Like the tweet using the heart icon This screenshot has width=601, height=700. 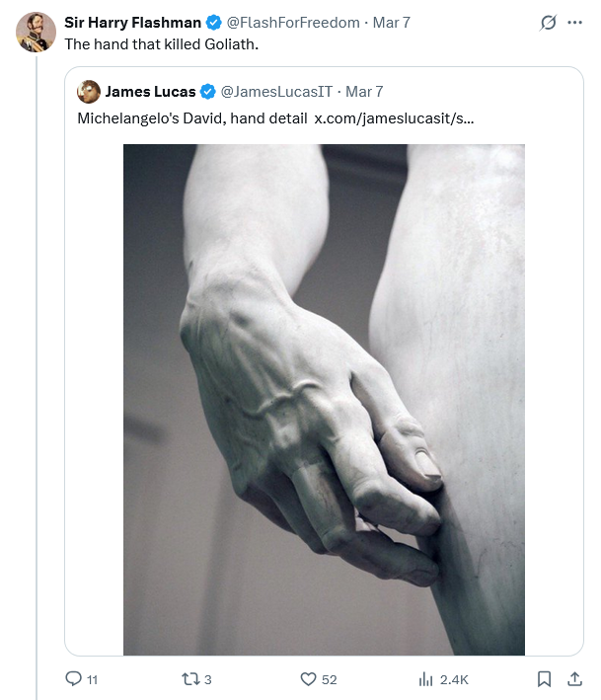(307, 679)
